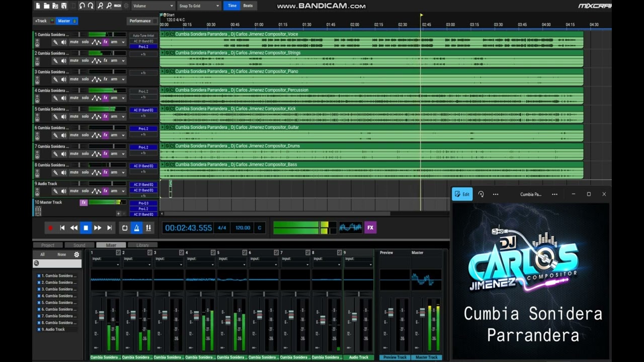Open a project with the folder icon
The width and height of the screenshot is (644, 362).
(x=47, y=6)
